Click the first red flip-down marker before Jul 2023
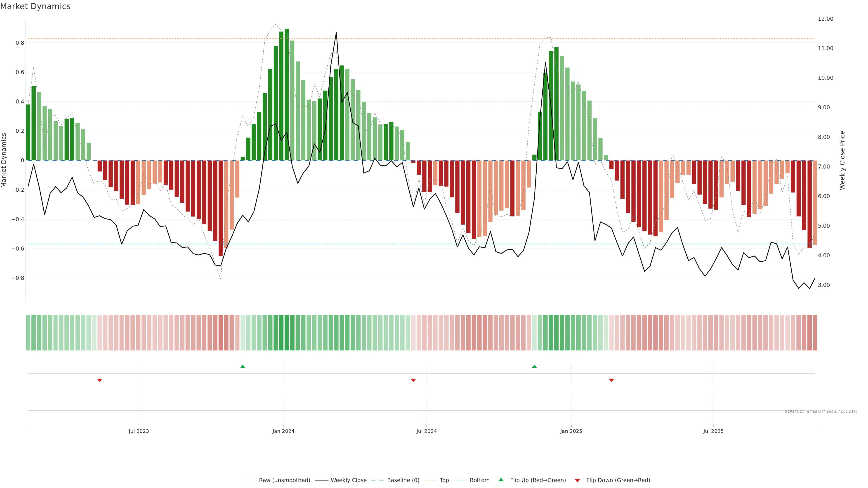The width and height of the screenshot is (868, 488). 99,380
